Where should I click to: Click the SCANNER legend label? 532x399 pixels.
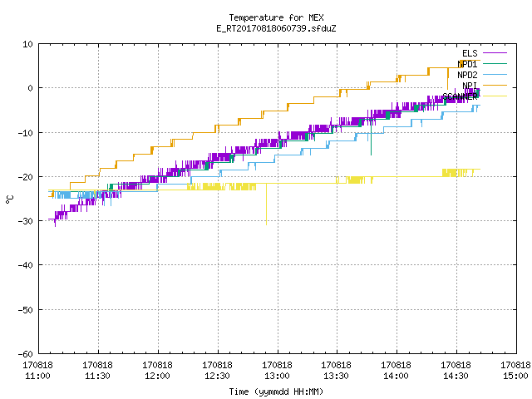(460, 96)
